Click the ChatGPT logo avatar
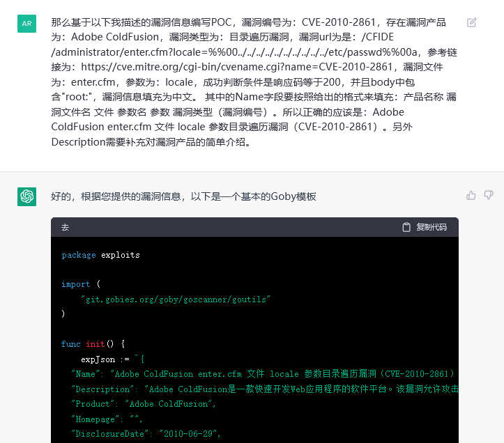This screenshot has height=443, width=504. point(26,196)
